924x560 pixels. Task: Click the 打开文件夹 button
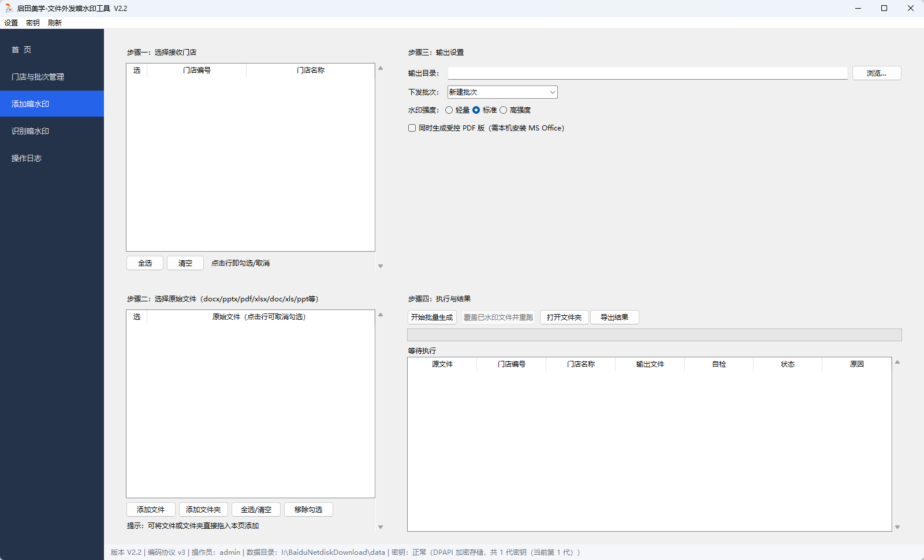564,318
